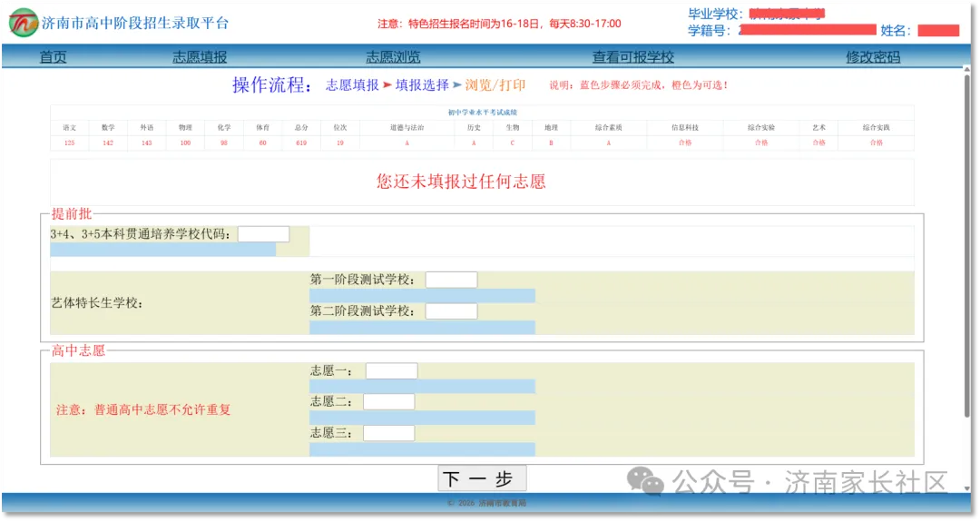The image size is (980, 522).
Task: Focus the 第二阶段测试学校 input box
Action: pyautogui.click(x=451, y=310)
